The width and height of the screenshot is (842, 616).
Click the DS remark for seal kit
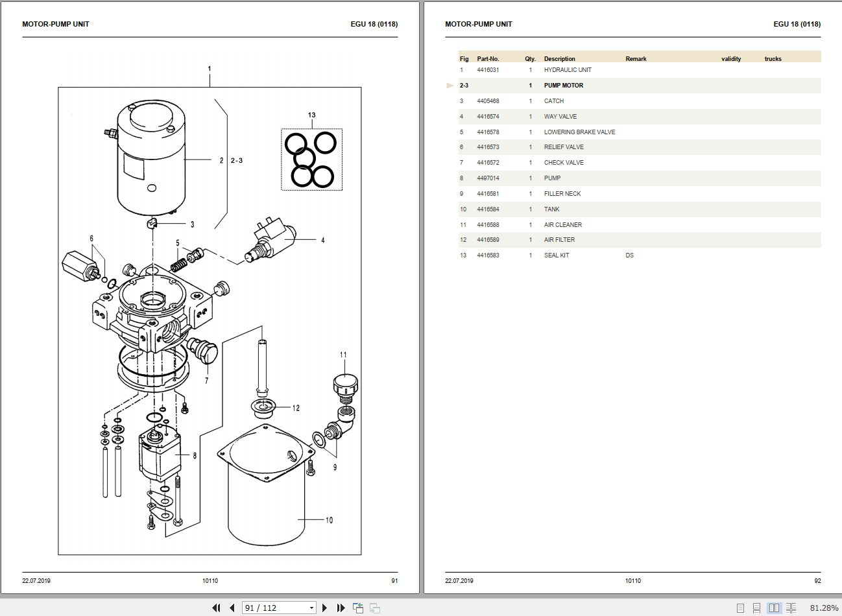click(629, 255)
